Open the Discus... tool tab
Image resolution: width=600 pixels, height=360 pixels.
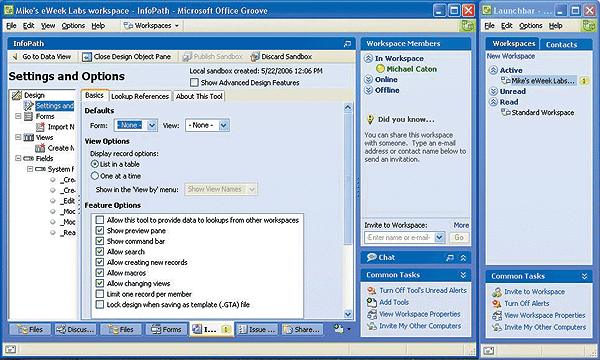75,329
